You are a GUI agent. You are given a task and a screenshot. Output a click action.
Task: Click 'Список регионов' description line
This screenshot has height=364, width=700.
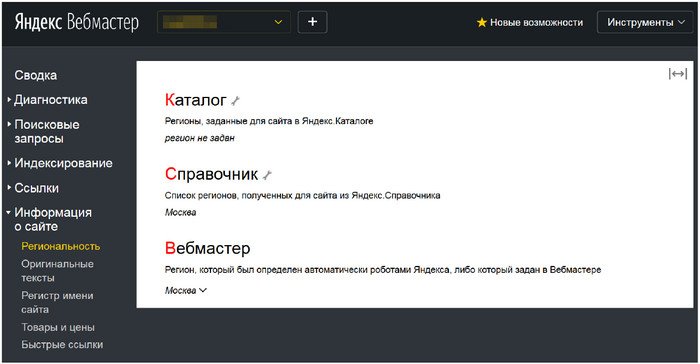(x=302, y=195)
